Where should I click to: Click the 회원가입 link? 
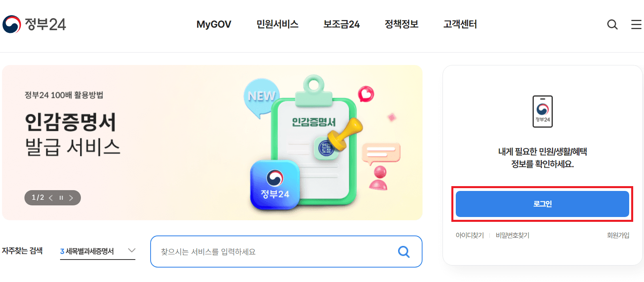[618, 235]
